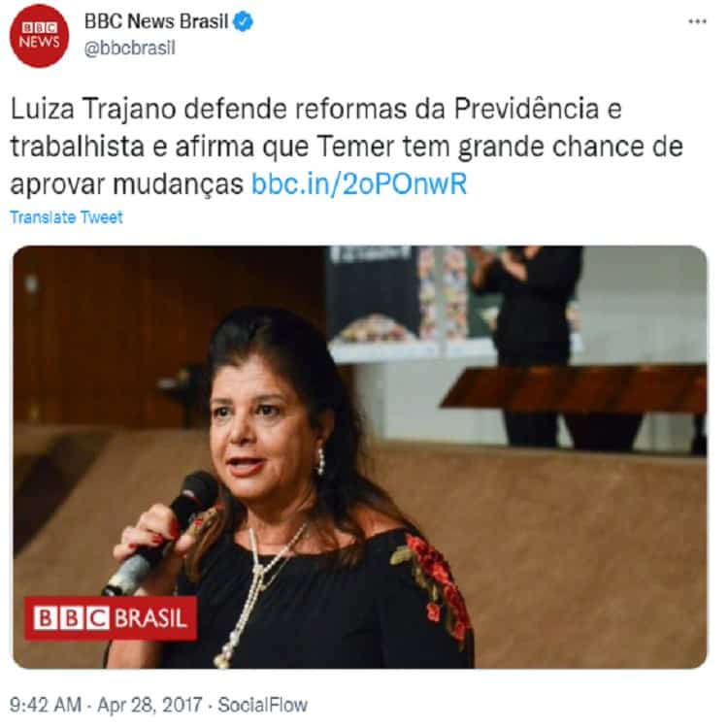Open the SocialFlow source link
This screenshot has width=728, height=728.
(x=262, y=705)
